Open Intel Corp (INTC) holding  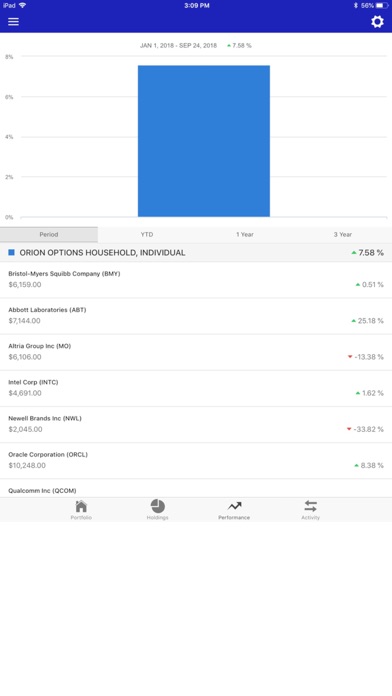pyautogui.click(x=196, y=388)
